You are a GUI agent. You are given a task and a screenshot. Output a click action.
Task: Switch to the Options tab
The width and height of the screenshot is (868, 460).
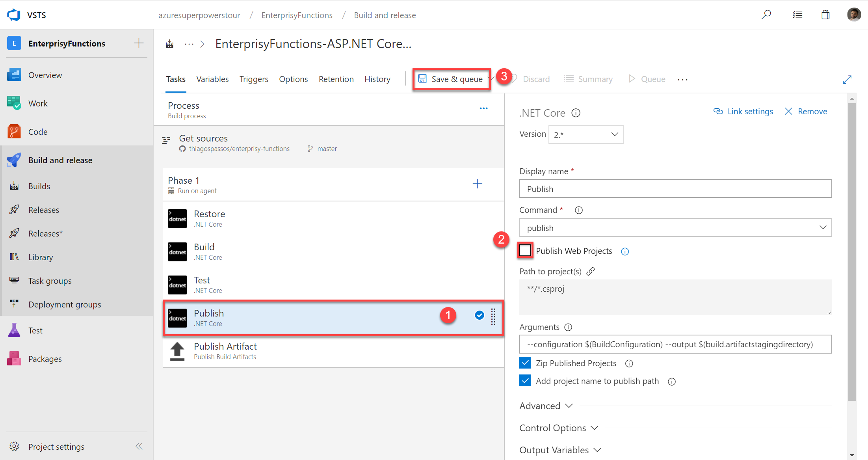pos(293,79)
